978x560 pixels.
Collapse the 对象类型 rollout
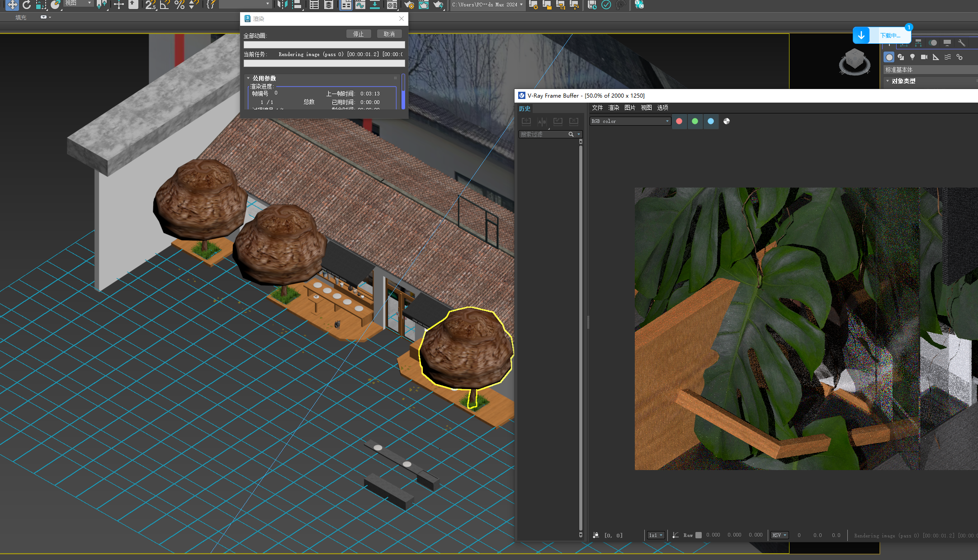[x=903, y=81]
